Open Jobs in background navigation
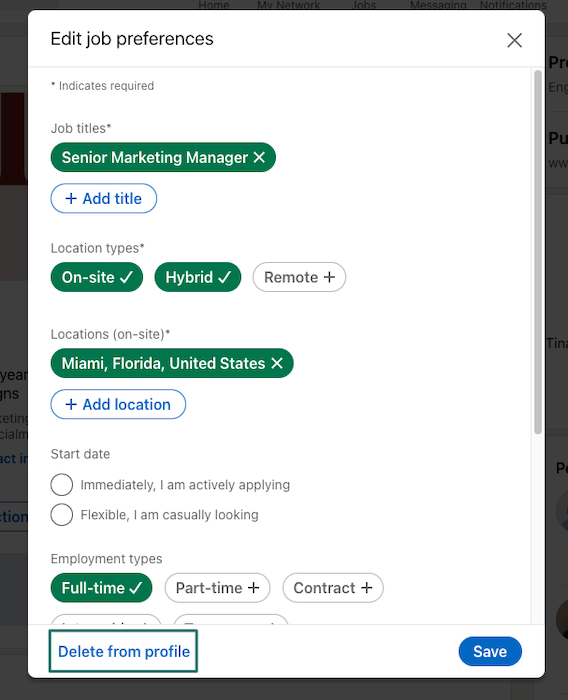Image resolution: width=568 pixels, height=700 pixels. (364, 5)
